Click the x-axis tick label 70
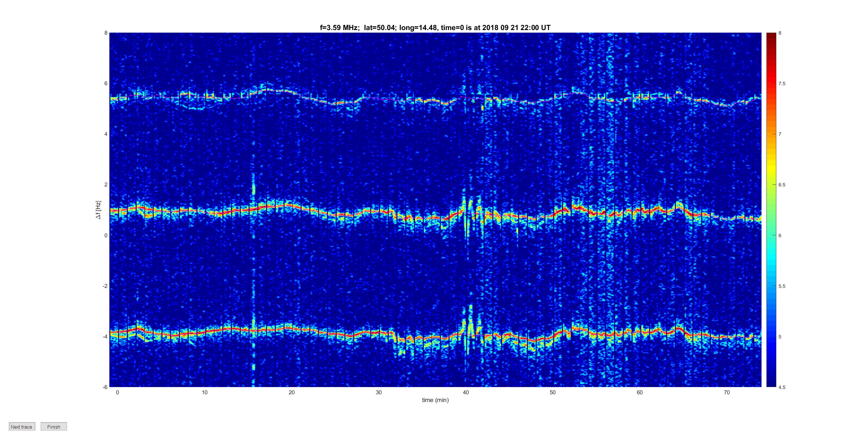Image resolution: width=868 pixels, height=435 pixels. 727,393
